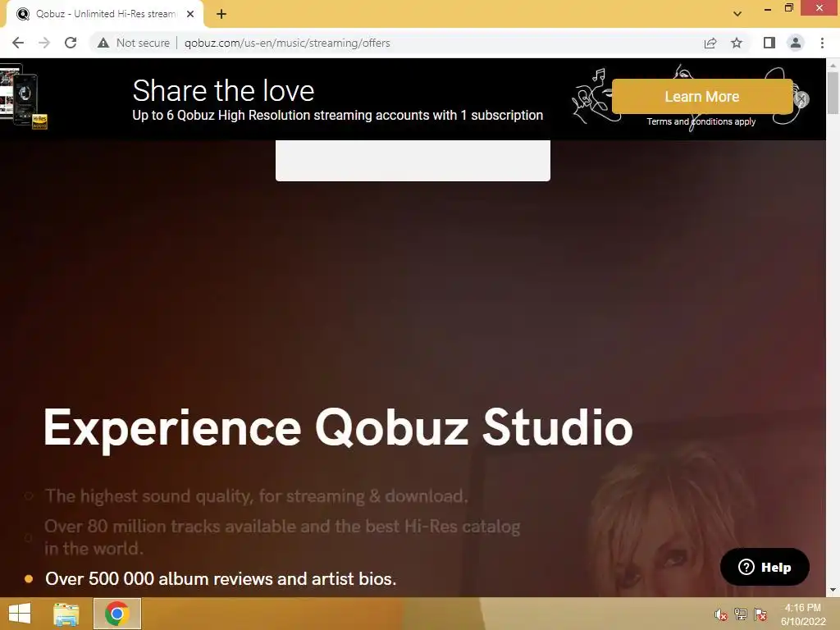
Task: Open the Chrome three-dot menu
Action: click(822, 43)
